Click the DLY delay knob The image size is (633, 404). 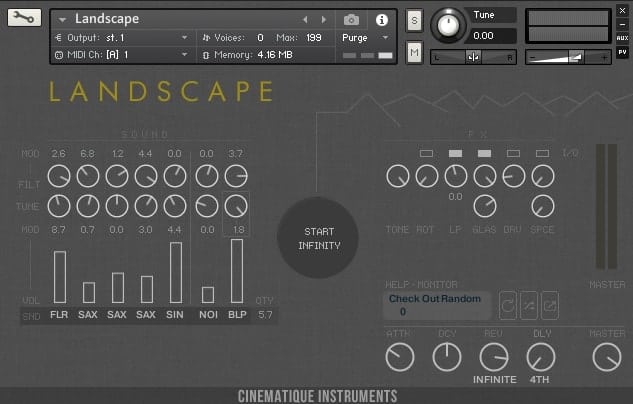pos(541,357)
